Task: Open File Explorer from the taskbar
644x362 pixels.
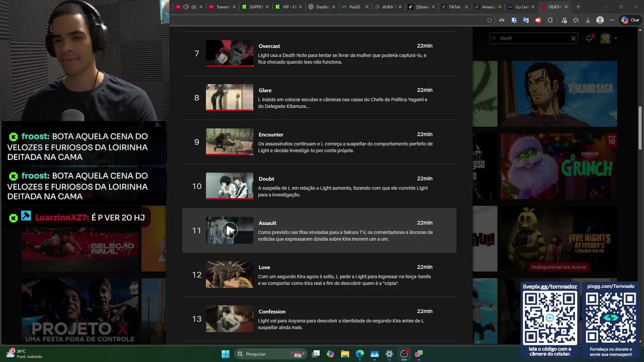Action: [345, 354]
